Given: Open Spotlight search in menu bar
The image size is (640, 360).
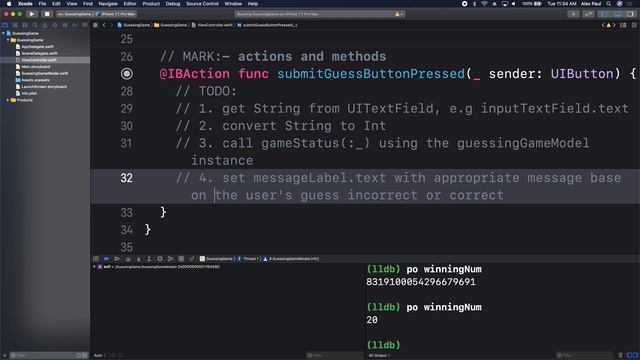Looking at the screenshot, I should point(609,4).
